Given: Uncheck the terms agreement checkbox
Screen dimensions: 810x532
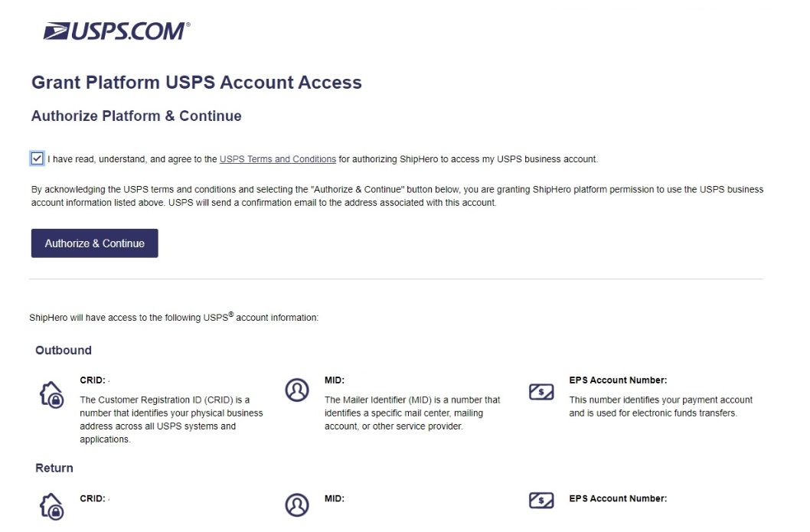Looking at the screenshot, I should tap(38, 158).
